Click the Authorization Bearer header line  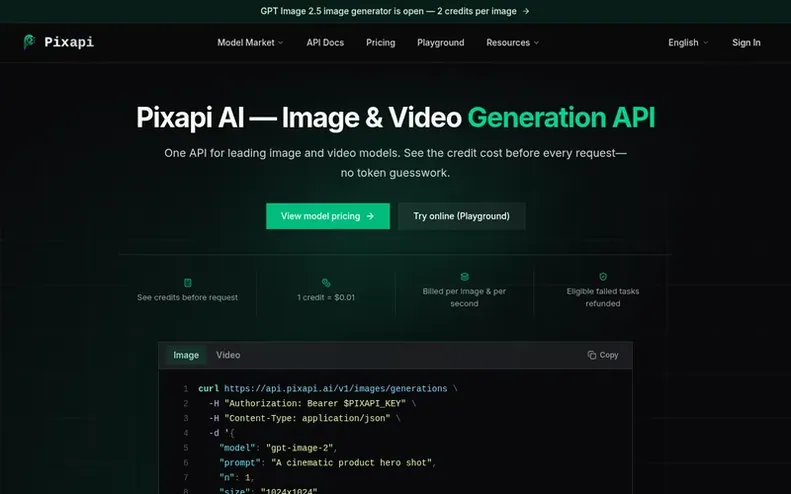pyautogui.click(x=313, y=403)
